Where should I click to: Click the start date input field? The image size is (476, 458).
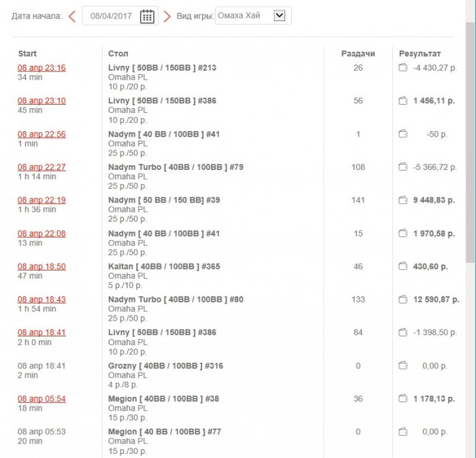click(x=112, y=16)
